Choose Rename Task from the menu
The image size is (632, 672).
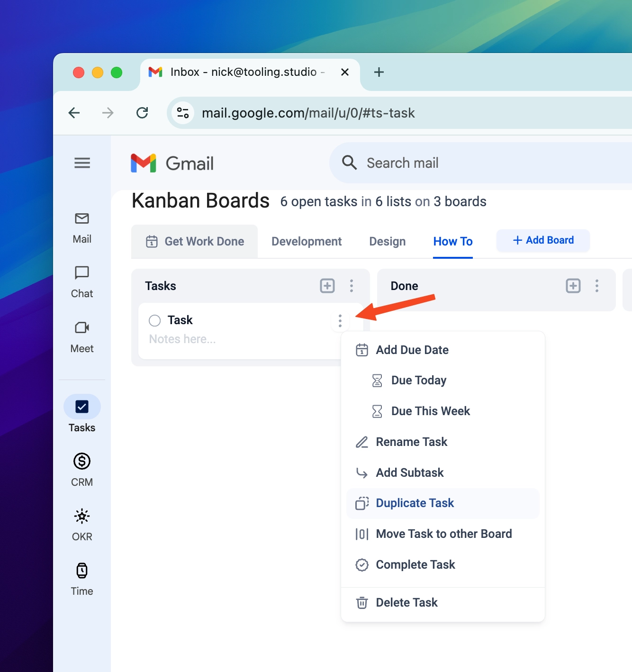click(x=443, y=442)
